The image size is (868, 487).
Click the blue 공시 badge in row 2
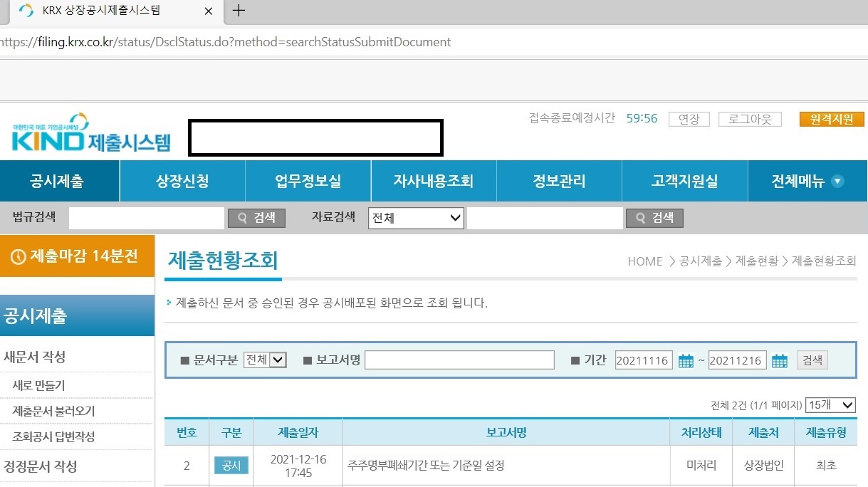[231, 465]
